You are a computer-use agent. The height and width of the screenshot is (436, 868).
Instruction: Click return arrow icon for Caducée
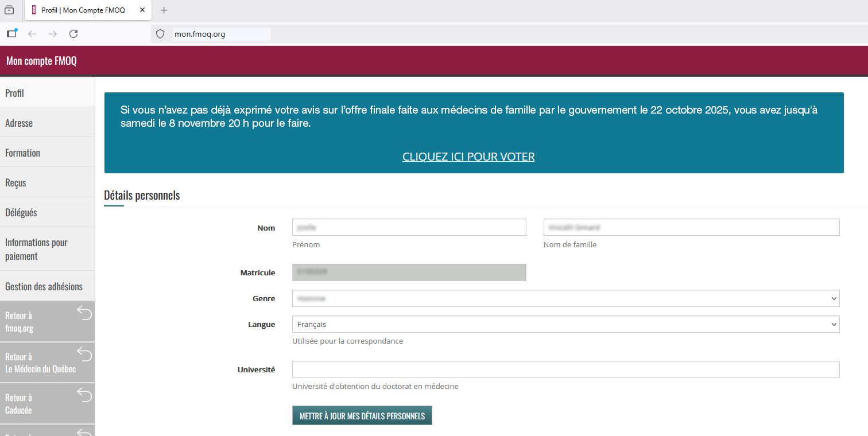coord(84,395)
